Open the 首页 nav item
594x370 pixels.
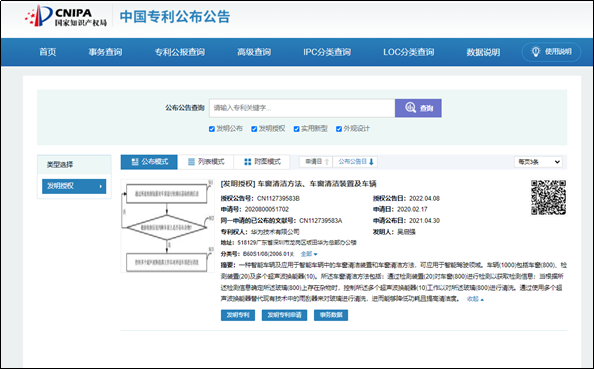[48, 52]
